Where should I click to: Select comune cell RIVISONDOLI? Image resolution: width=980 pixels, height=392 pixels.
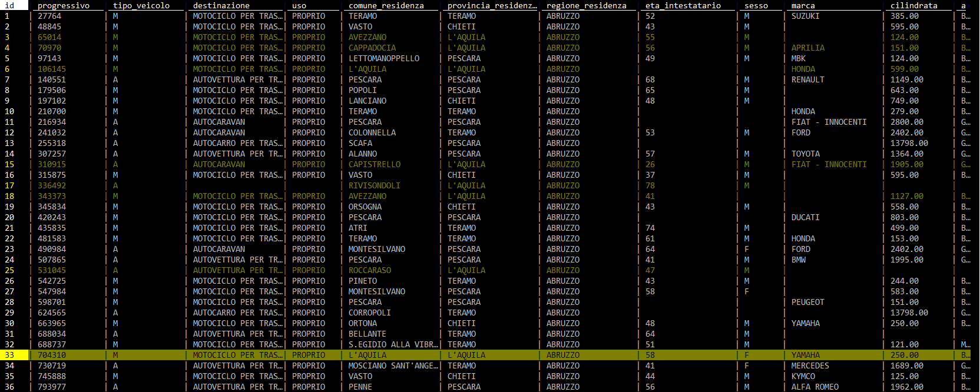(x=375, y=185)
